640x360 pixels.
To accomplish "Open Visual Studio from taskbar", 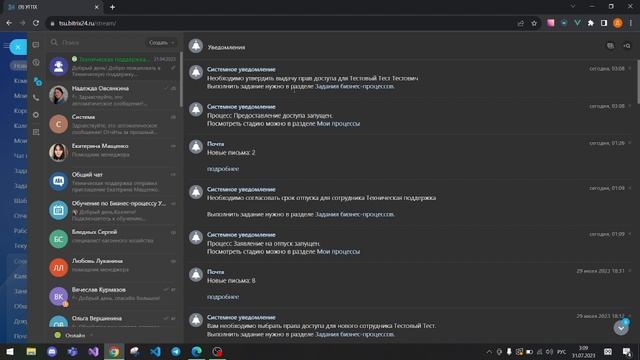I will click(93, 351).
